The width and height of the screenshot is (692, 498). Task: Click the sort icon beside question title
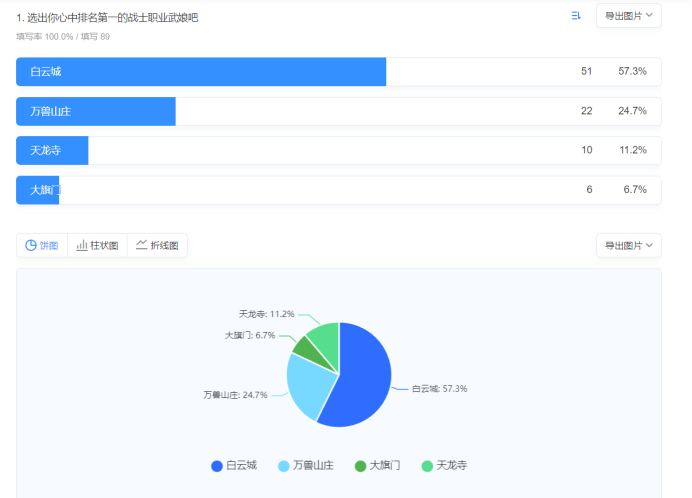point(576,16)
